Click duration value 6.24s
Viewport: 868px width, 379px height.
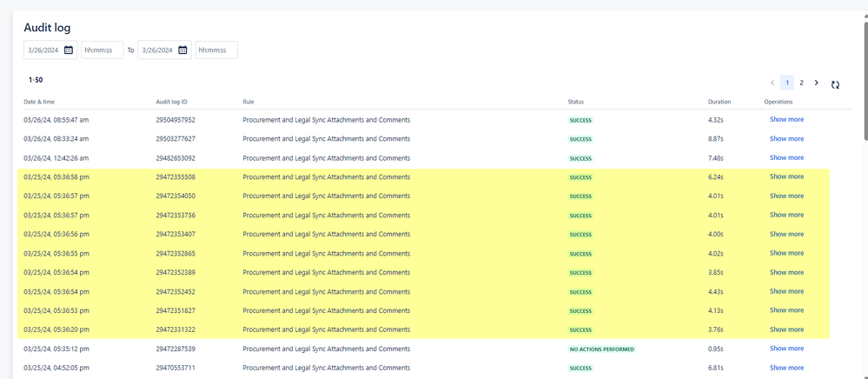715,176
